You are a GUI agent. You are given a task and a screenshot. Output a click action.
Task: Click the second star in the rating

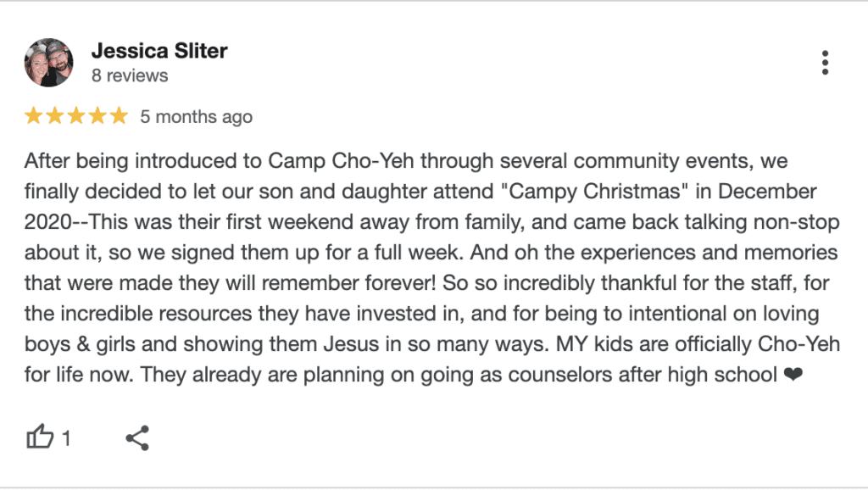point(55,116)
